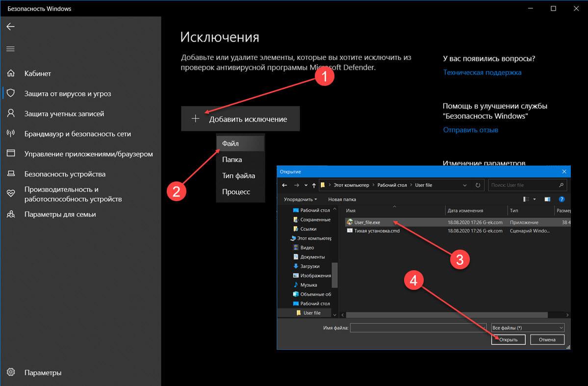This screenshot has height=386, width=588.
Task: Click the Этот компьютер breadcrumb
Action: (351, 185)
